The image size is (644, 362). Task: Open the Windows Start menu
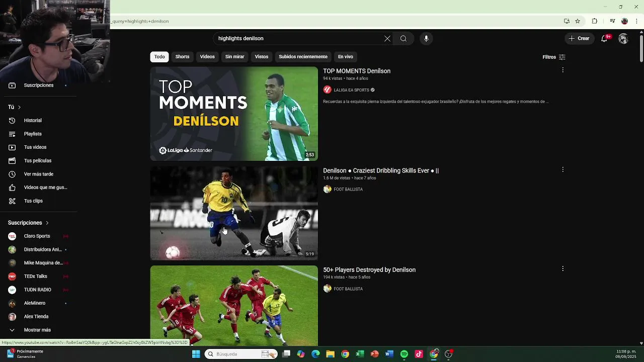click(x=196, y=354)
